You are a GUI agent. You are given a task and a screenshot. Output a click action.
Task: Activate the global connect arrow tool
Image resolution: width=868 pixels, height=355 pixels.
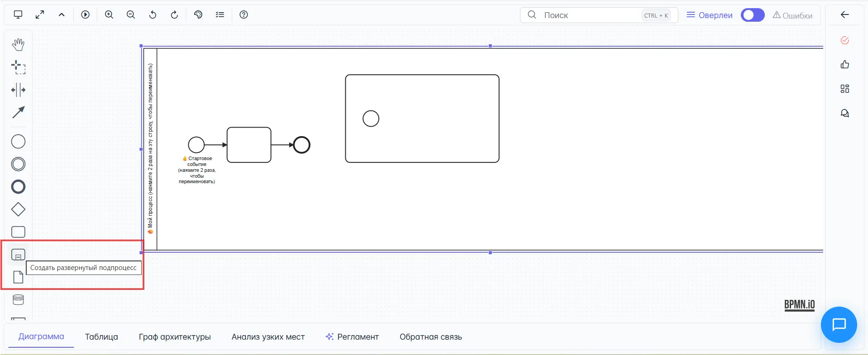pyautogui.click(x=18, y=112)
